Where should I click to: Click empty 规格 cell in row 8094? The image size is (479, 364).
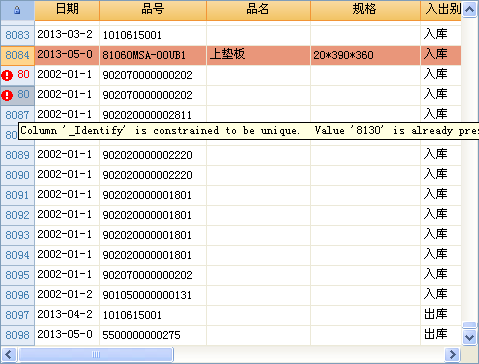click(365, 255)
